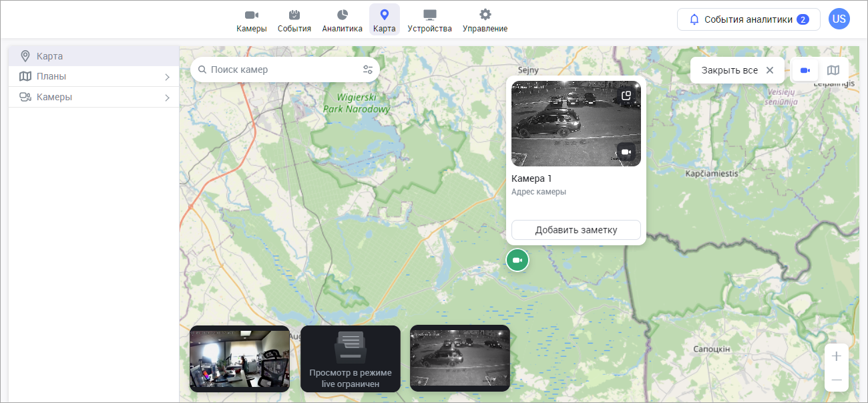Expand the Планы sidebar section

click(167, 77)
